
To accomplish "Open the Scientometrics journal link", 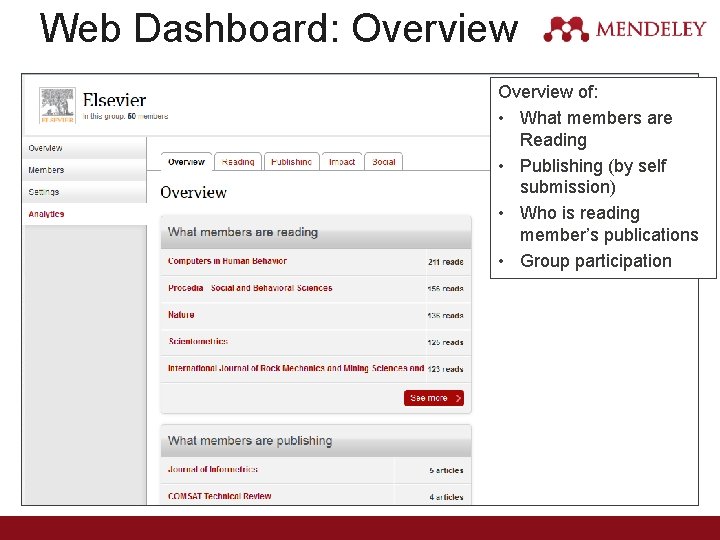I will (x=198, y=341).
